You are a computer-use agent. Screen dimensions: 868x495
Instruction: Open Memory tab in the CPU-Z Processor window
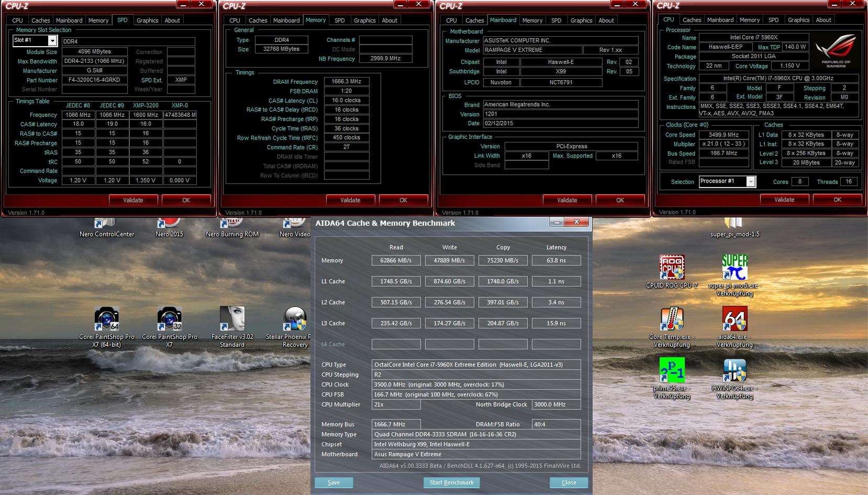click(750, 20)
